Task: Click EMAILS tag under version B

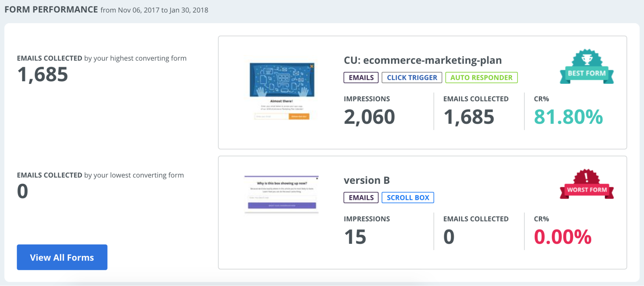Action: point(361,198)
